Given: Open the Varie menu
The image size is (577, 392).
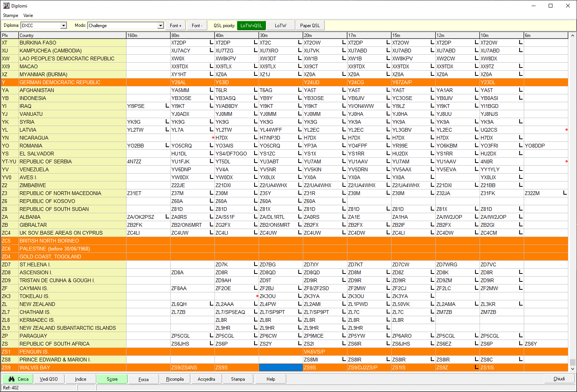Looking at the screenshot, I should coord(28,15).
